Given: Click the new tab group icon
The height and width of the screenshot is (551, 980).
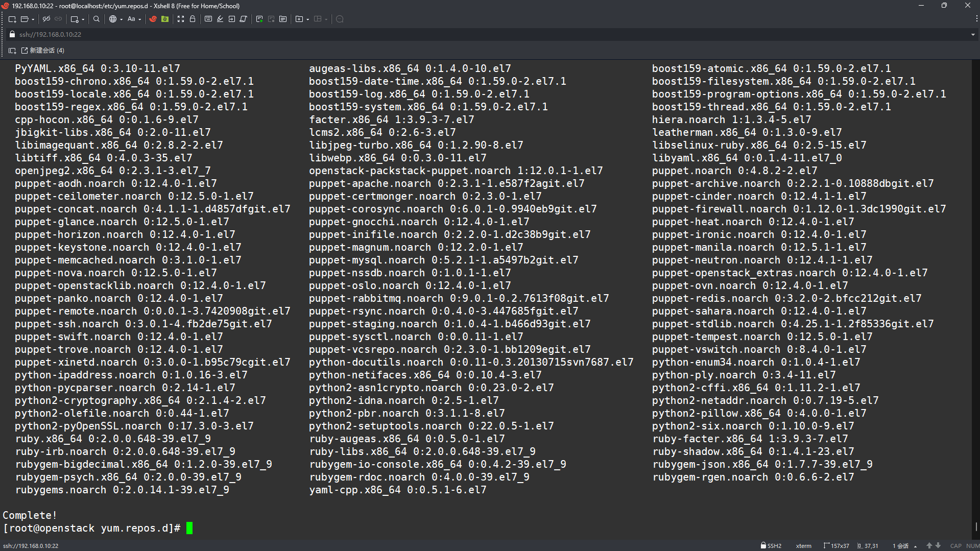Looking at the screenshot, I should (x=299, y=19).
